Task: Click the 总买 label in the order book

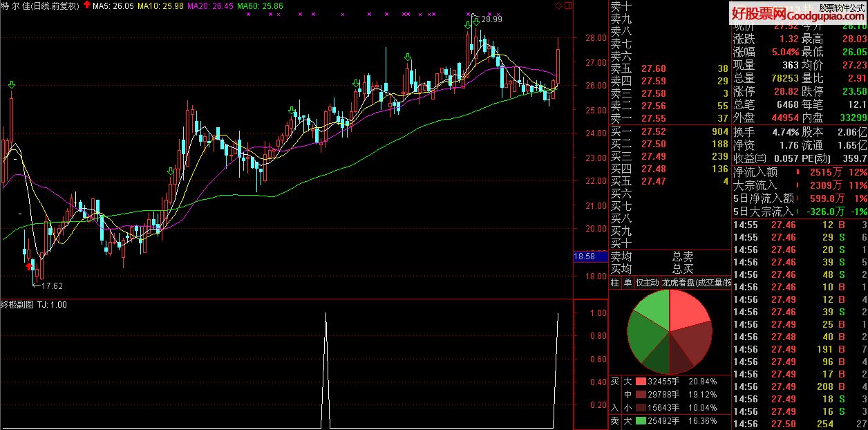Action: pyautogui.click(x=683, y=268)
